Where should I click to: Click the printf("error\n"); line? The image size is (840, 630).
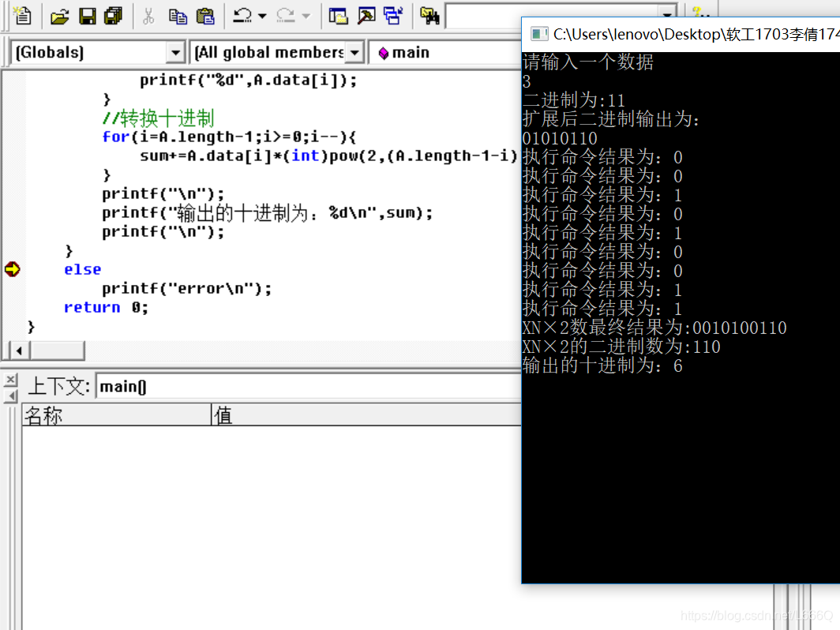click(x=187, y=289)
